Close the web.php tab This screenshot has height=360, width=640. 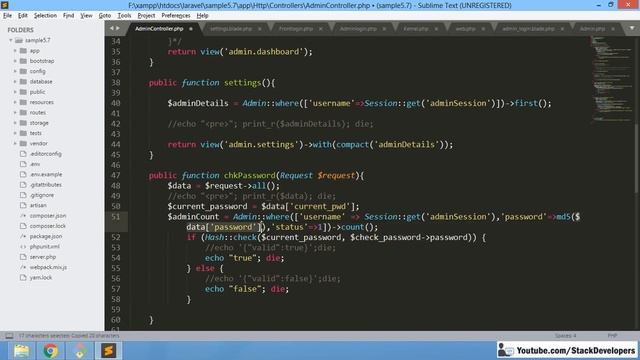tap(483, 29)
